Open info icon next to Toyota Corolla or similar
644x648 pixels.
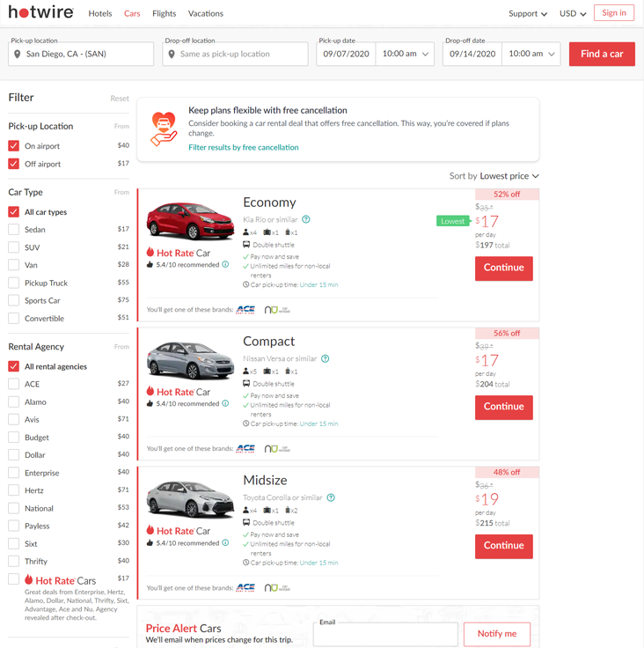[331, 497]
